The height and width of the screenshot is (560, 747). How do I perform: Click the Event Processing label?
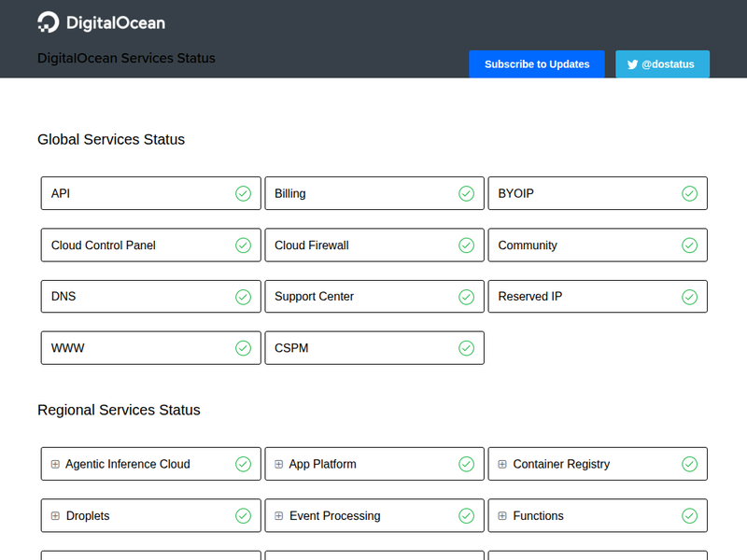pos(335,516)
